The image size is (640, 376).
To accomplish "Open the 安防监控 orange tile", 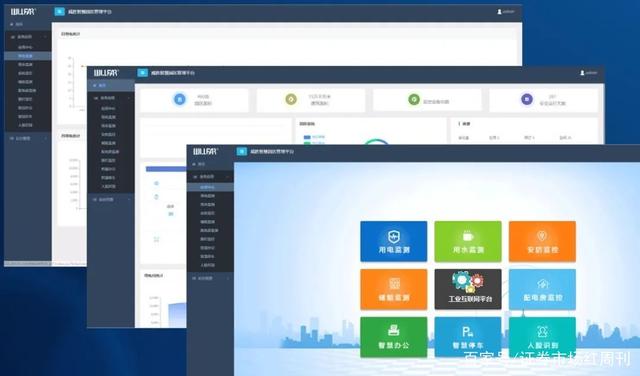I will click(542, 241).
